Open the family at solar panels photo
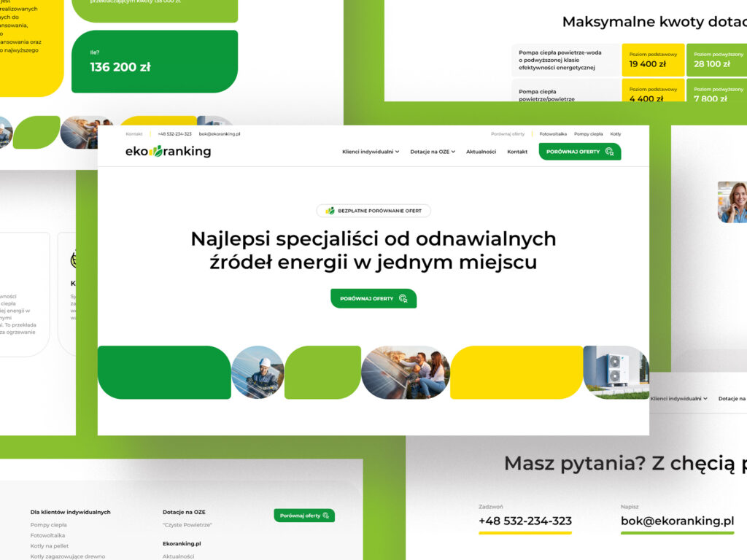The width and height of the screenshot is (747, 560). (x=406, y=373)
